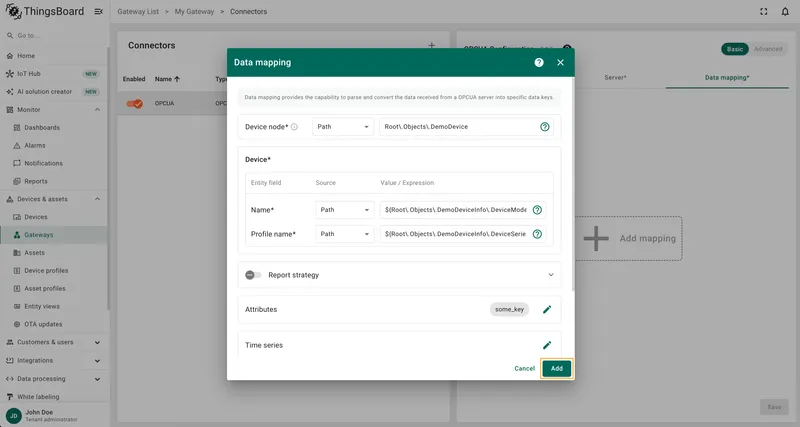Collapse the Devices & assets sidebar group
This screenshot has width=800, height=427.
pos(97,199)
